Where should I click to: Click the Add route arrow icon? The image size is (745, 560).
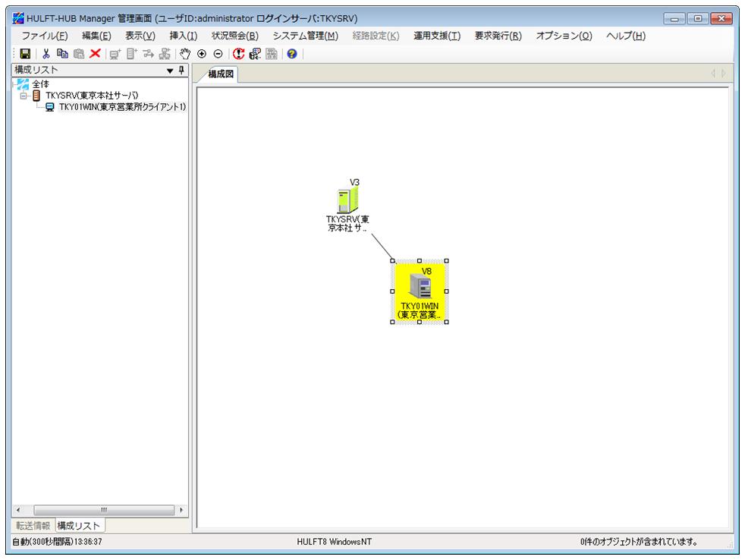148,54
